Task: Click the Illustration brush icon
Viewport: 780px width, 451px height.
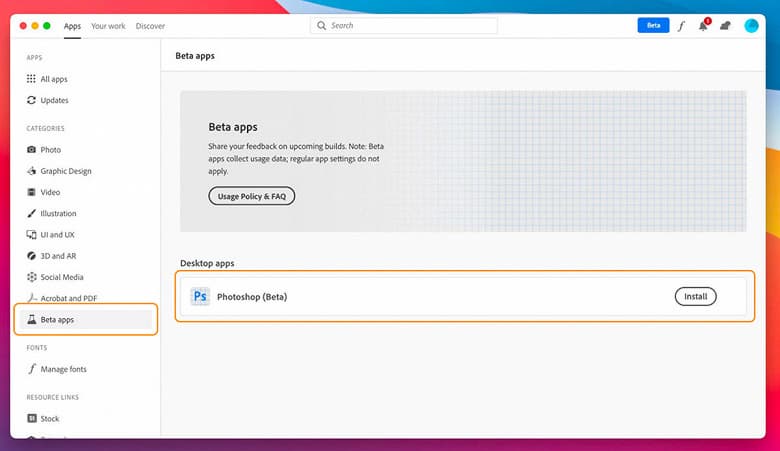Action: [x=32, y=213]
